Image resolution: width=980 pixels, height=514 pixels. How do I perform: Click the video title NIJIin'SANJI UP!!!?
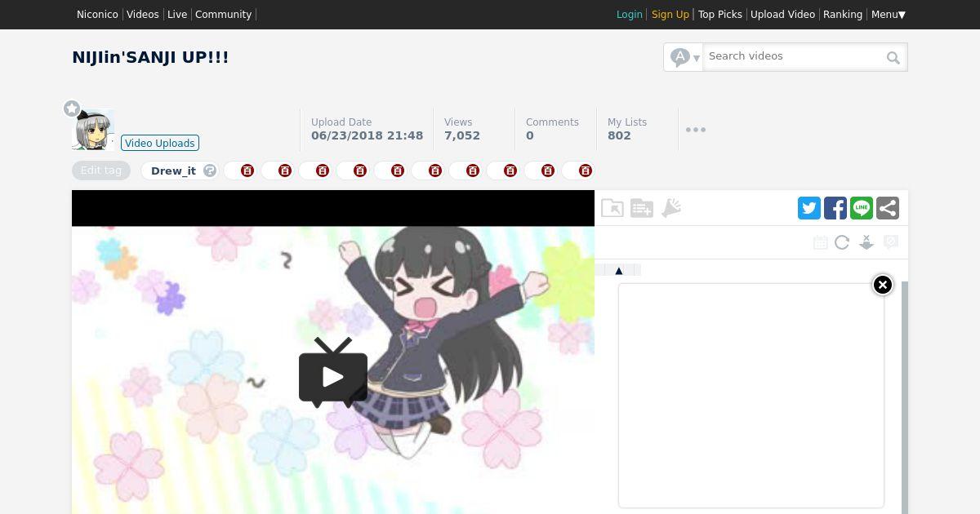[150, 57]
